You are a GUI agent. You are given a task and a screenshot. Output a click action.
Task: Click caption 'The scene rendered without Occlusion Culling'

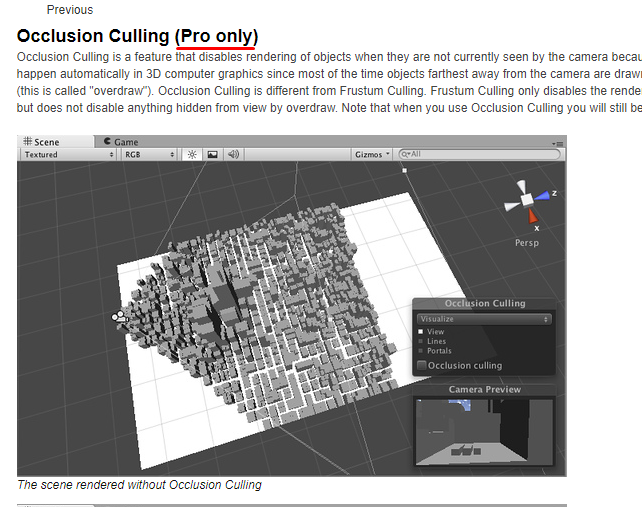(139, 485)
